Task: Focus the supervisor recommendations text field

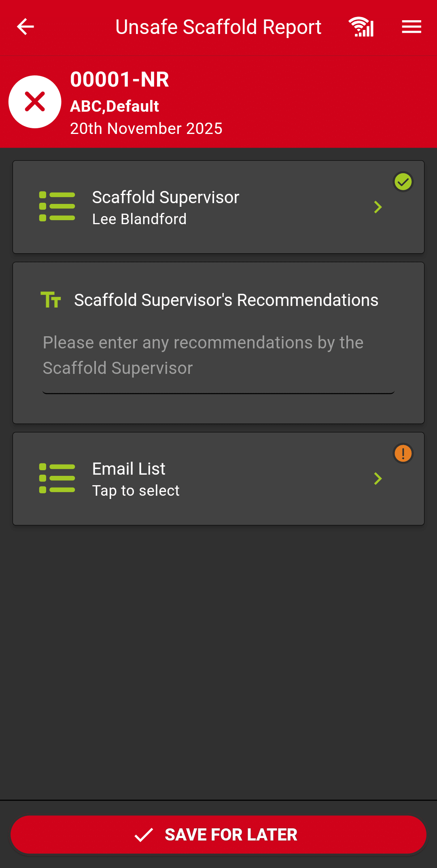Action: [x=218, y=356]
